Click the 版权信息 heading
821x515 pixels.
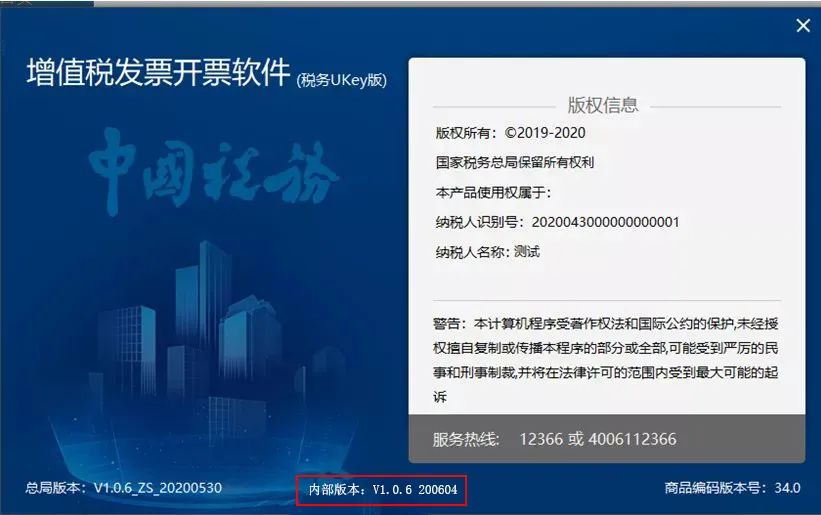coord(603,105)
